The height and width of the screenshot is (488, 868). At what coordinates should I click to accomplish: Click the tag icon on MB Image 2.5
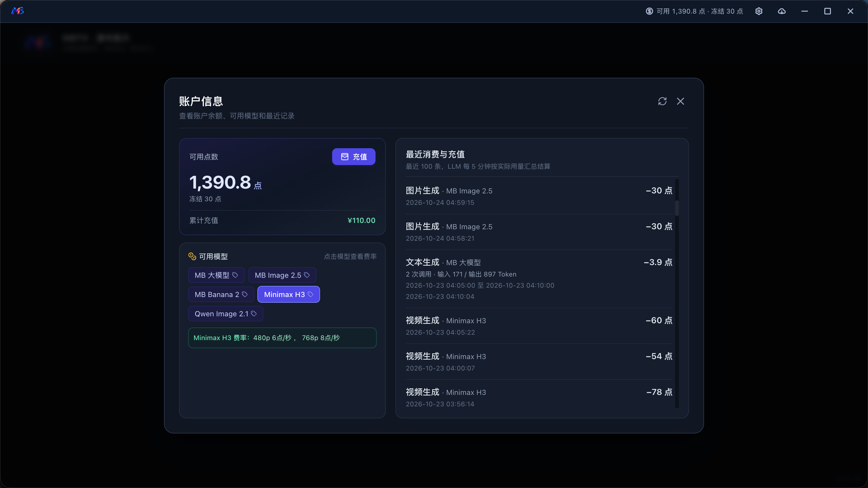pyautogui.click(x=307, y=275)
